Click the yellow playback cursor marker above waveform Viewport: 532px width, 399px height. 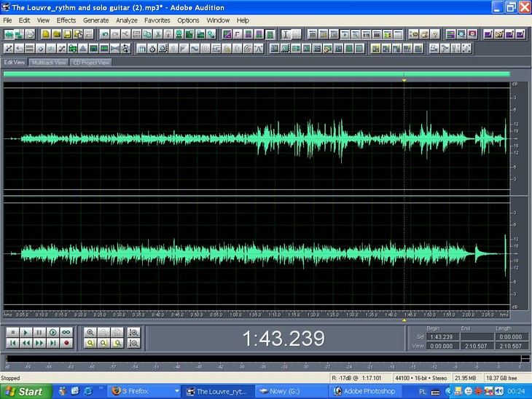[404, 80]
